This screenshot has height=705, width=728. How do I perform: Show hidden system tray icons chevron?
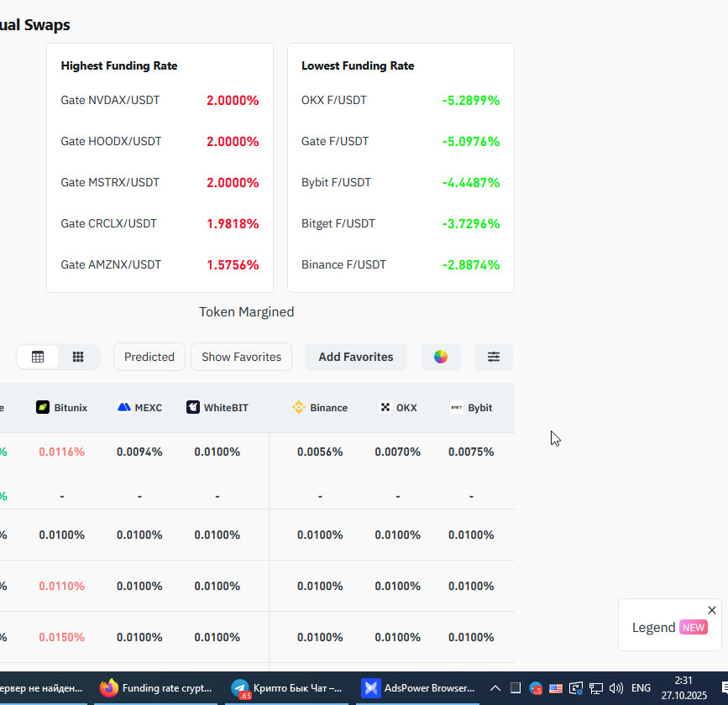pos(495,688)
